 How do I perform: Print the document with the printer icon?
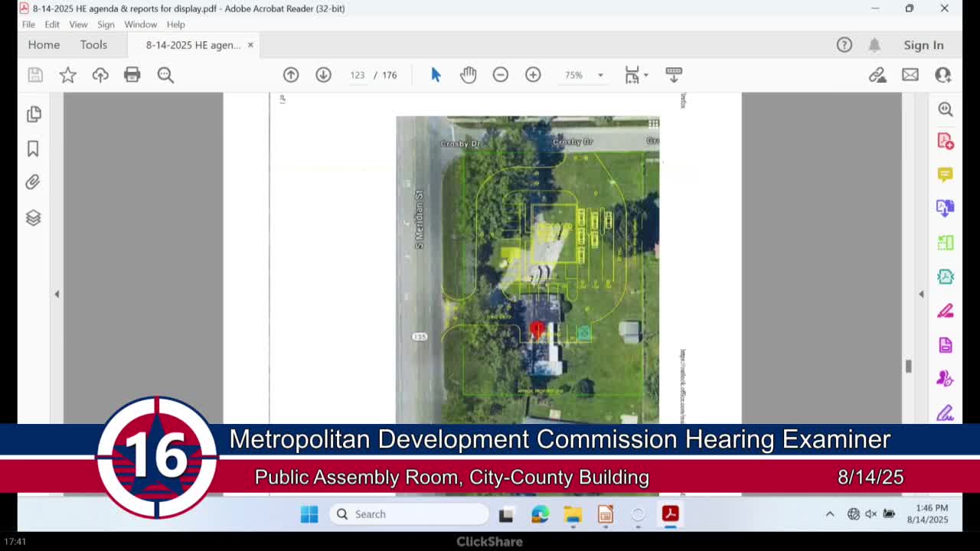[x=132, y=75]
